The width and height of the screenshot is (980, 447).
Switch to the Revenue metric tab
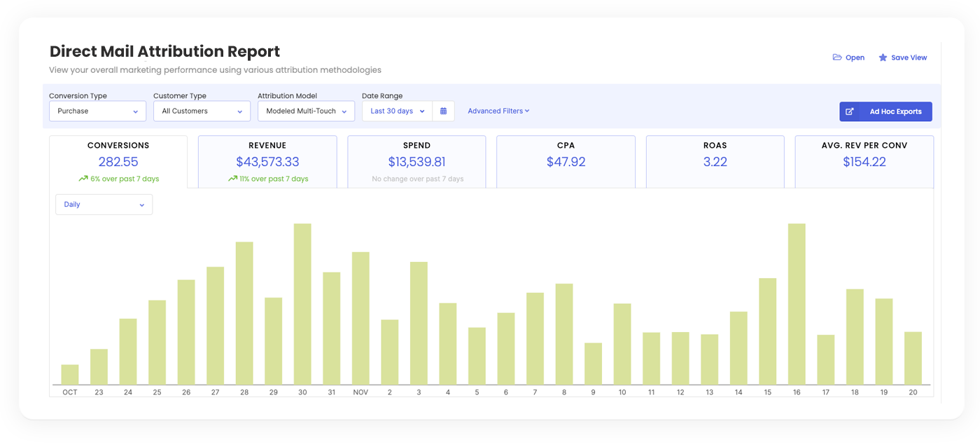coord(267,161)
